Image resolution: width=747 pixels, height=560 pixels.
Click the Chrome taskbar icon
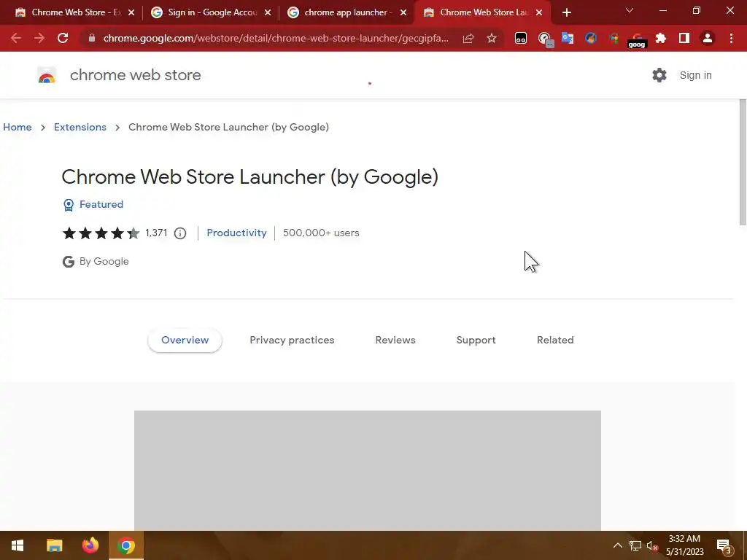126,545
